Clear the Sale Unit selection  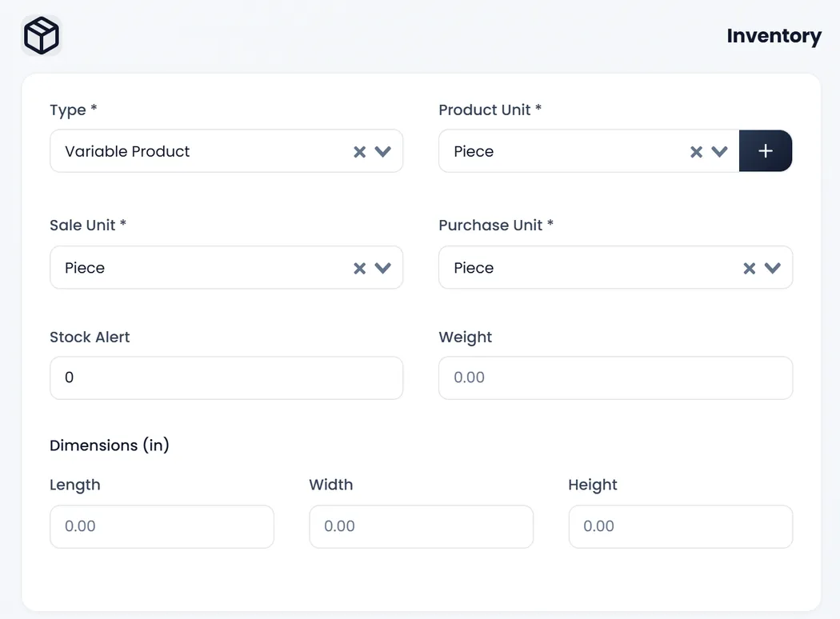[359, 268]
